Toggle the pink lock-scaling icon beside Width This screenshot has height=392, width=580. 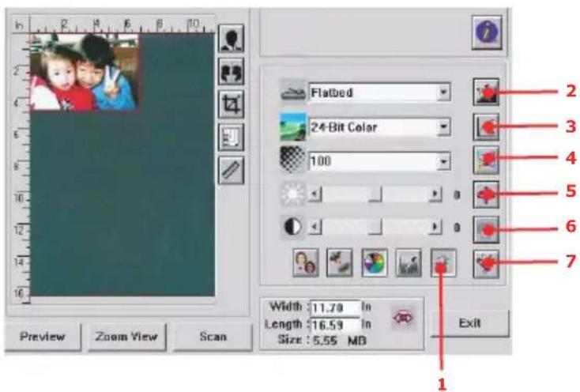pyautogui.click(x=403, y=318)
